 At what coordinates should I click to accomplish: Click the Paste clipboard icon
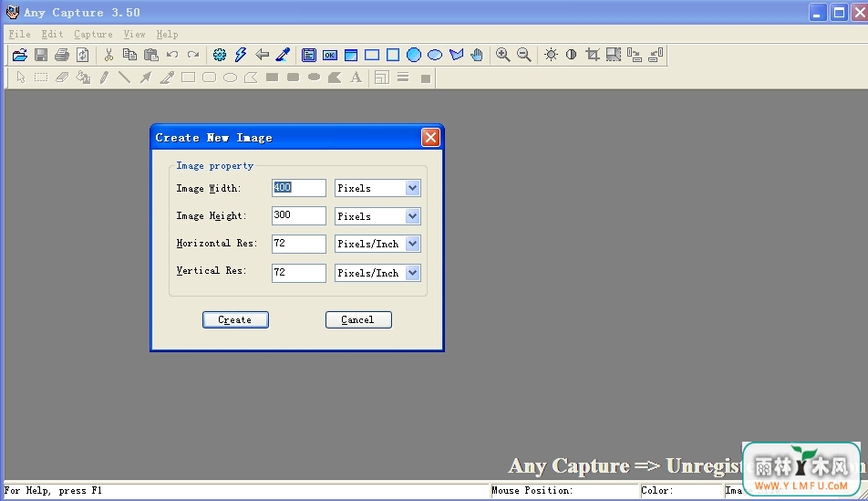coord(150,55)
